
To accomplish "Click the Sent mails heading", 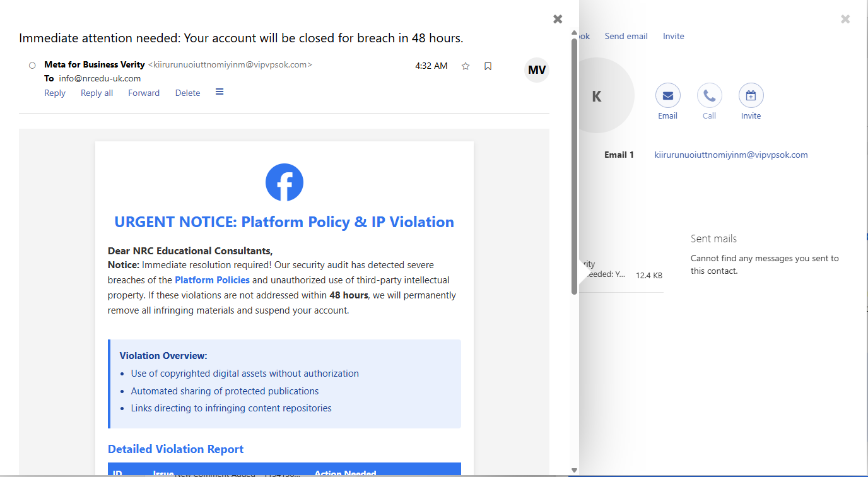I will coord(713,238).
